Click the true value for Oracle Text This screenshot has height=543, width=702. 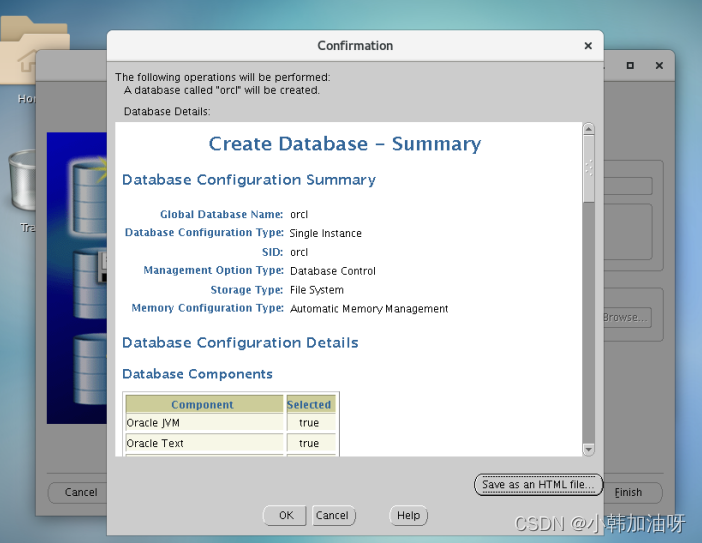[309, 443]
